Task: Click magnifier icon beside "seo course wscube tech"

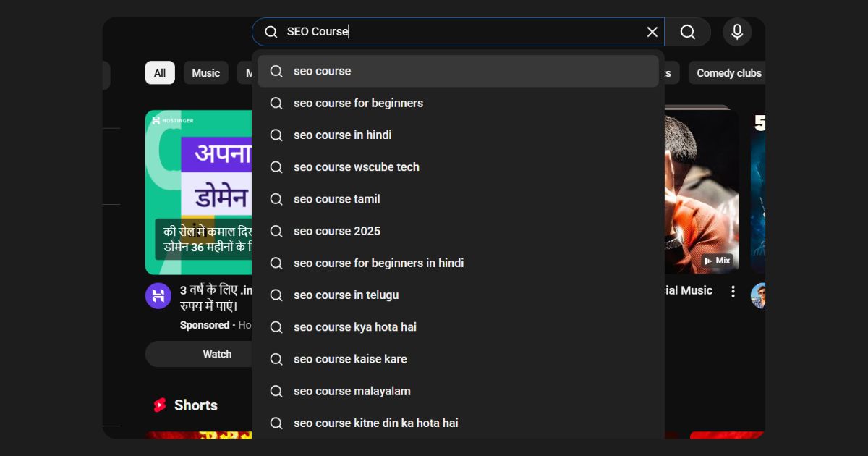Action: pyautogui.click(x=276, y=166)
